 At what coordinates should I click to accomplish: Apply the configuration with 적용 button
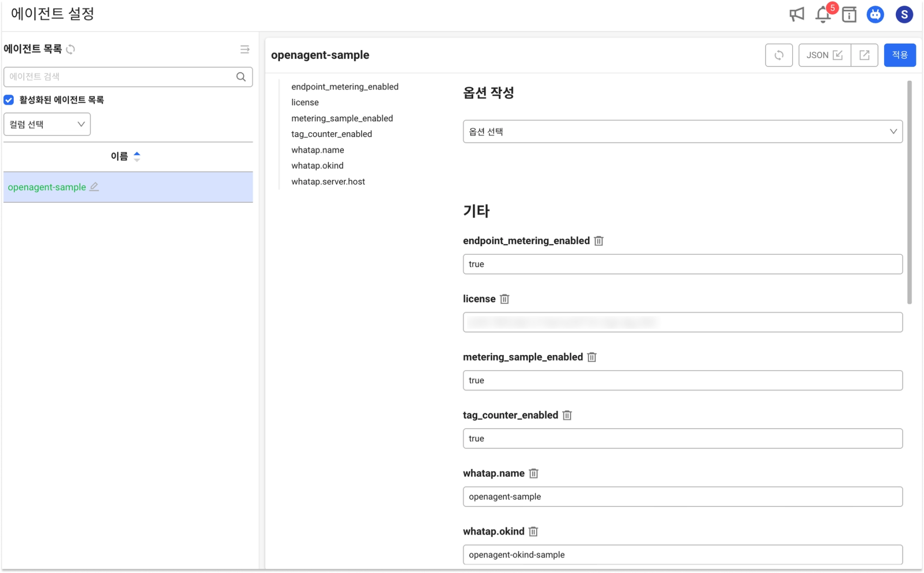(x=899, y=55)
